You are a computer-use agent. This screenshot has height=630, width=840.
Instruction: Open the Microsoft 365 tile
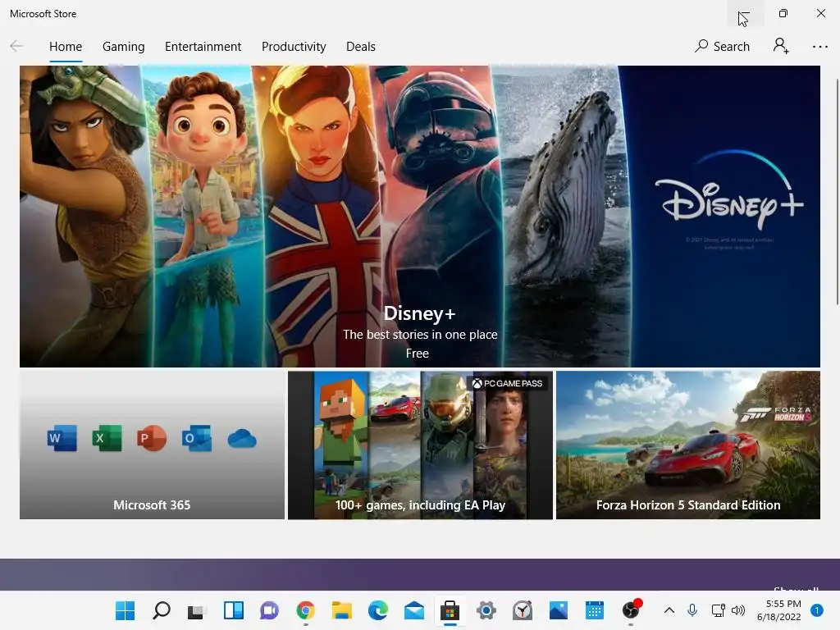pos(152,445)
